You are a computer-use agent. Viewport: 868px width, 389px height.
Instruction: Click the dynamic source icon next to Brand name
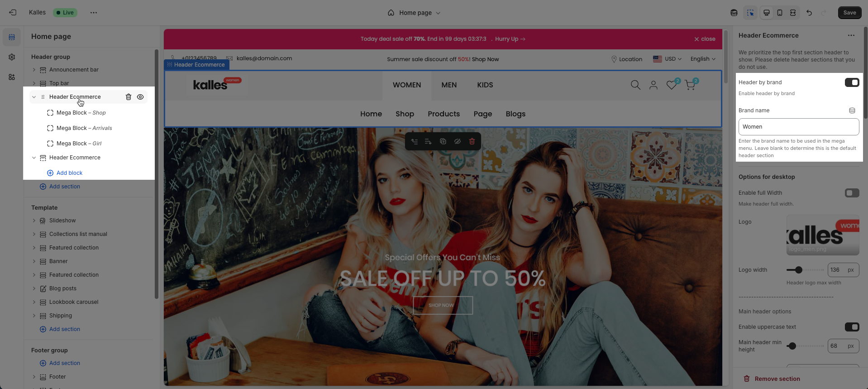[x=852, y=110]
